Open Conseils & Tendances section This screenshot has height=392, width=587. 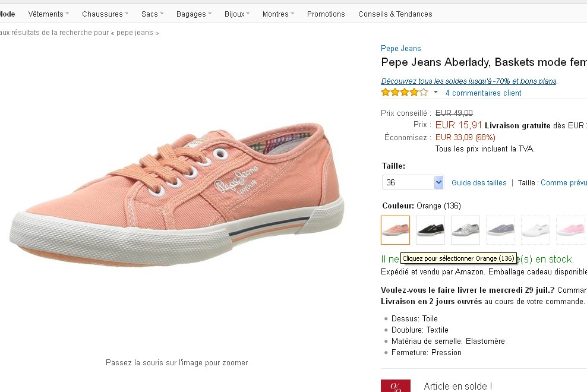(395, 14)
